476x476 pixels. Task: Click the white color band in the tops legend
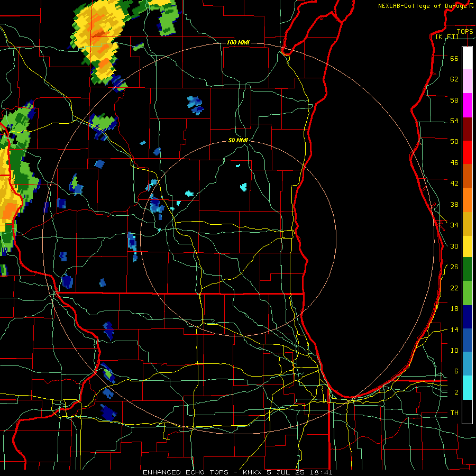[x=467, y=58]
